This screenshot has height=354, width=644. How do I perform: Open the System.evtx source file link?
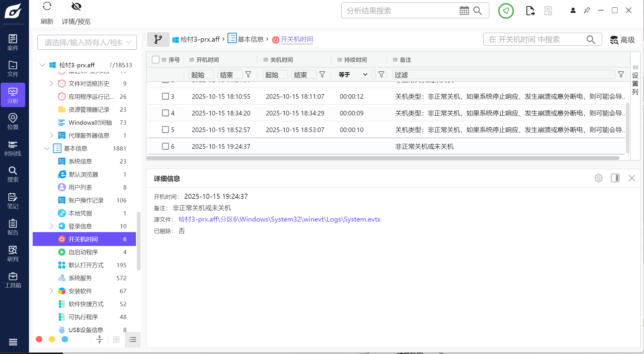pyautogui.click(x=279, y=219)
